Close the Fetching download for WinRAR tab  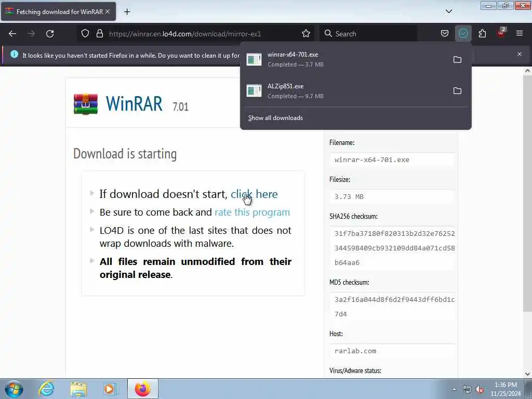[x=108, y=11]
